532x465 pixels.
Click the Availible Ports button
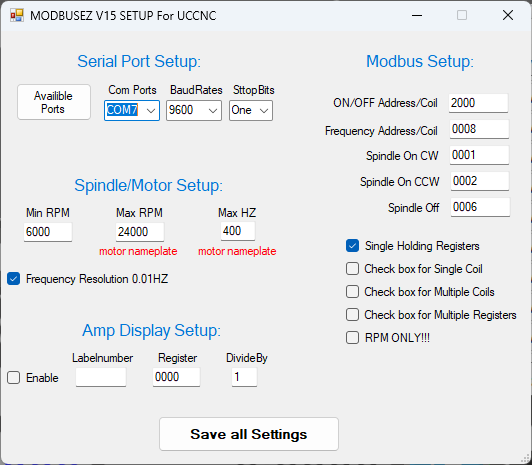click(x=54, y=102)
